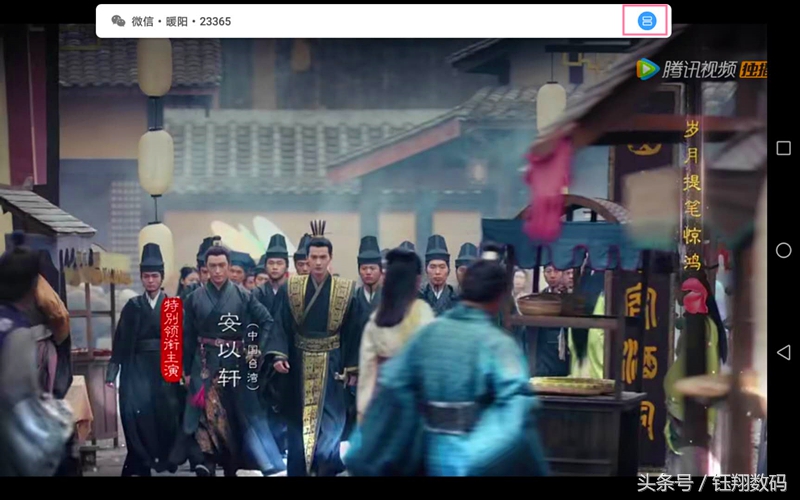Tap the blue split-screen icon in notification
Screen dimensions: 800x500
point(647,21)
